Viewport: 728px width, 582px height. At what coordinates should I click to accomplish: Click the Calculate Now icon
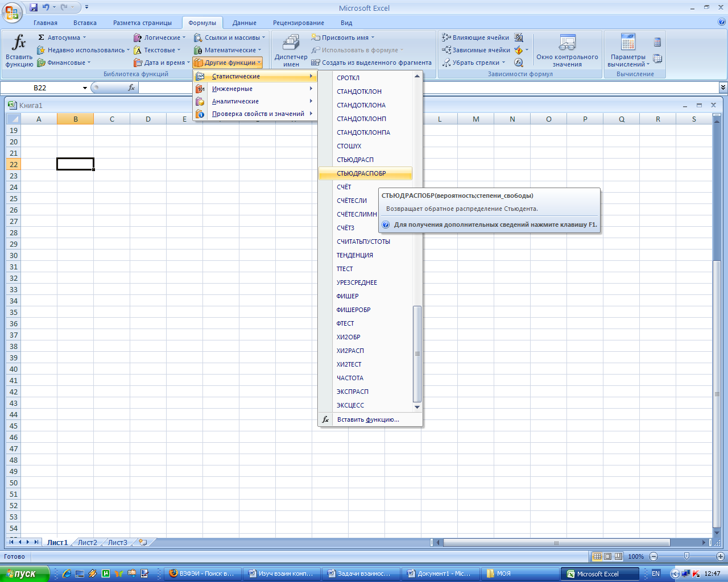(x=657, y=42)
